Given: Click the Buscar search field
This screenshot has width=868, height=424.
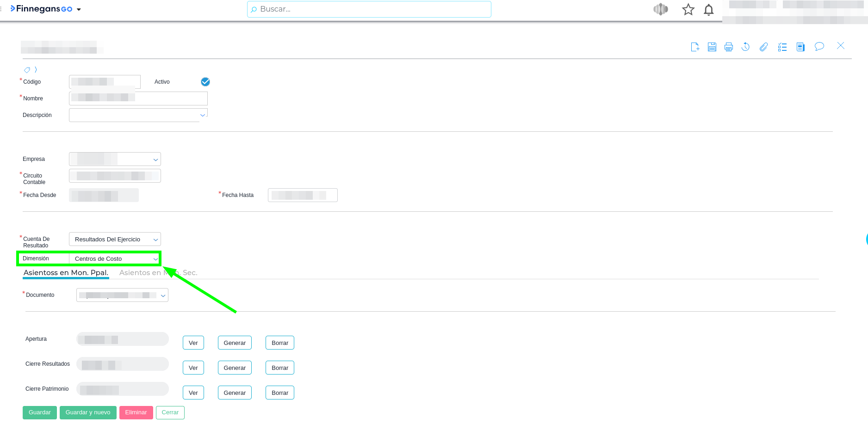Looking at the screenshot, I should pos(369,9).
